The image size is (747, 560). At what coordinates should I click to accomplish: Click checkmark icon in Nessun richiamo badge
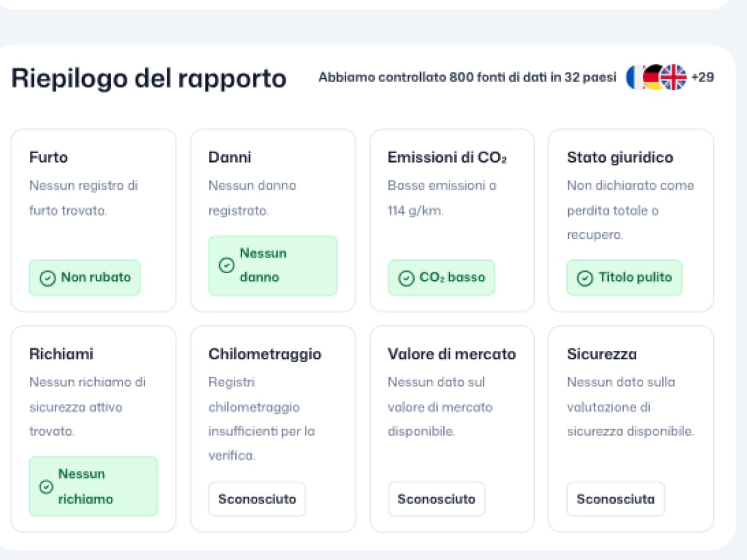pos(46,487)
